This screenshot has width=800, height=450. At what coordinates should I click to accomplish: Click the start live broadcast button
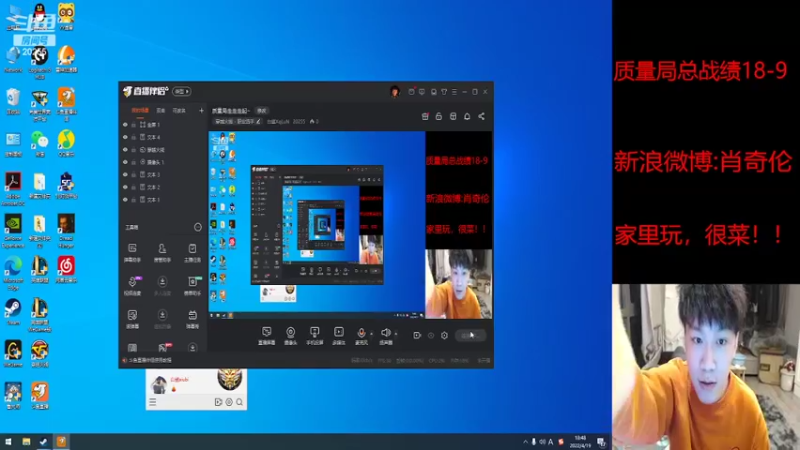pyautogui.click(x=469, y=335)
